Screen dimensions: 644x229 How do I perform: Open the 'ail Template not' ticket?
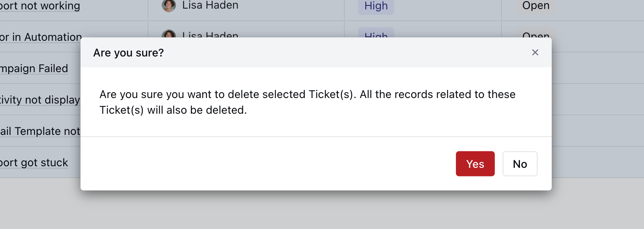40,131
